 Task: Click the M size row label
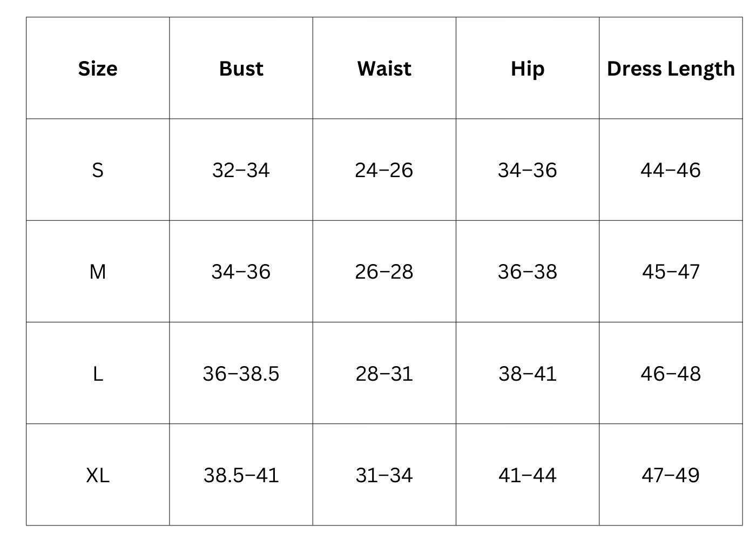point(98,272)
